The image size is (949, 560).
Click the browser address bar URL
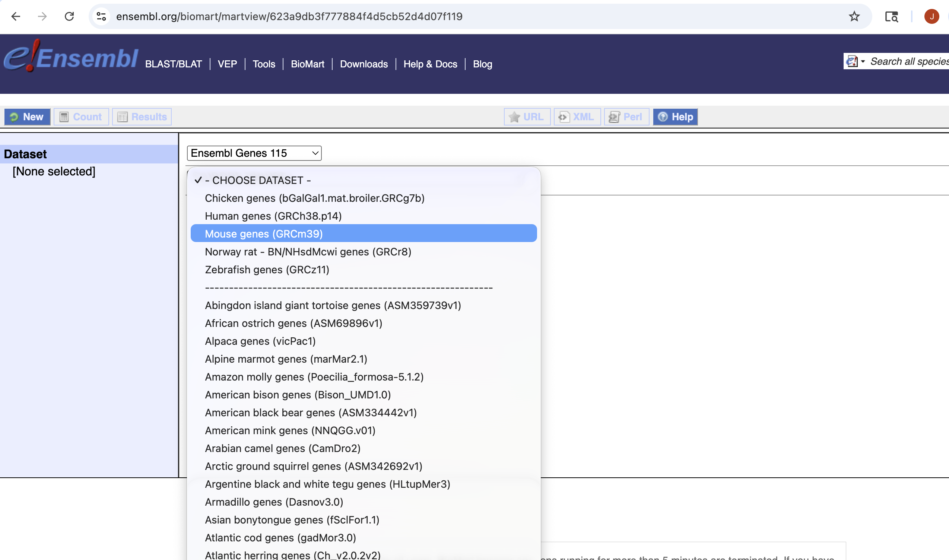[x=289, y=16]
